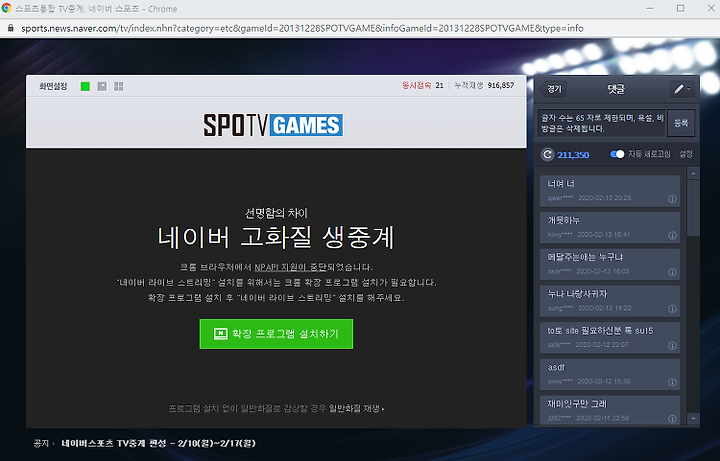Click info icon on 개꿋하누 comment
Image resolution: width=720 pixels, height=461 pixels.
(x=672, y=236)
